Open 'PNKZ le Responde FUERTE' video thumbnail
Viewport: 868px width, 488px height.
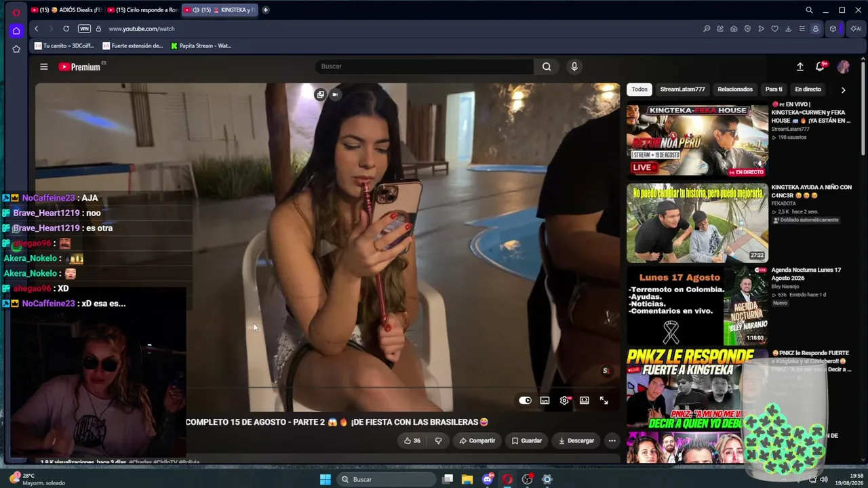pyautogui.click(x=697, y=388)
